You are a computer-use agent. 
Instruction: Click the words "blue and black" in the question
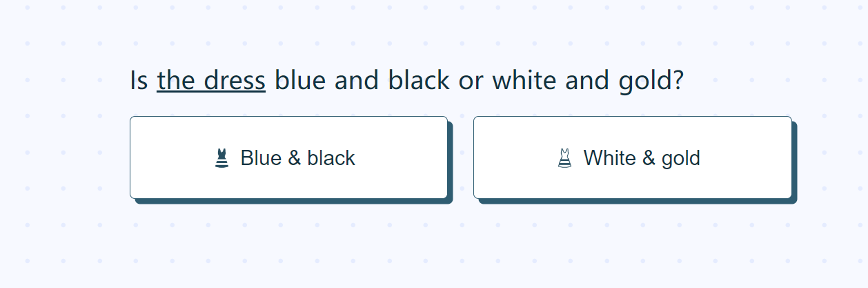pyautogui.click(x=363, y=81)
